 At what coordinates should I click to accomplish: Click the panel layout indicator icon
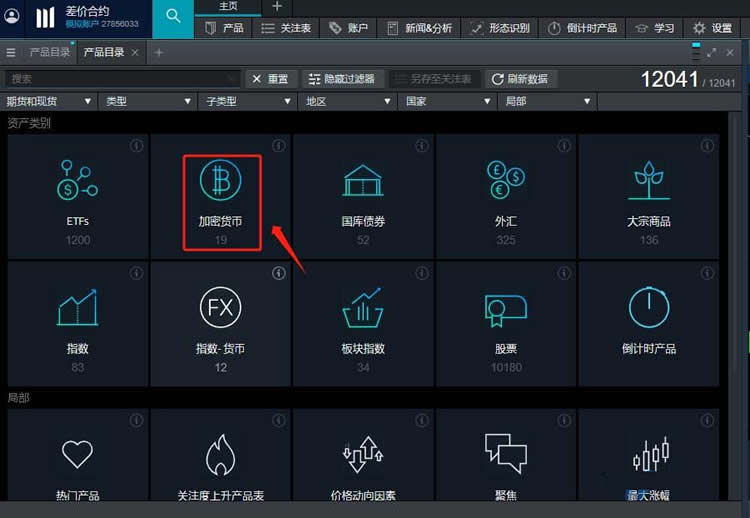(696, 51)
